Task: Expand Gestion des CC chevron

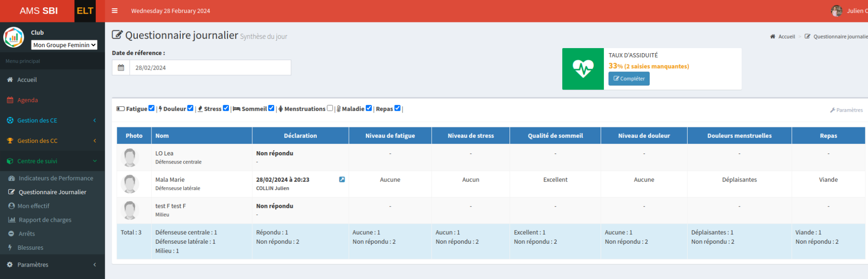Action: pos(95,141)
